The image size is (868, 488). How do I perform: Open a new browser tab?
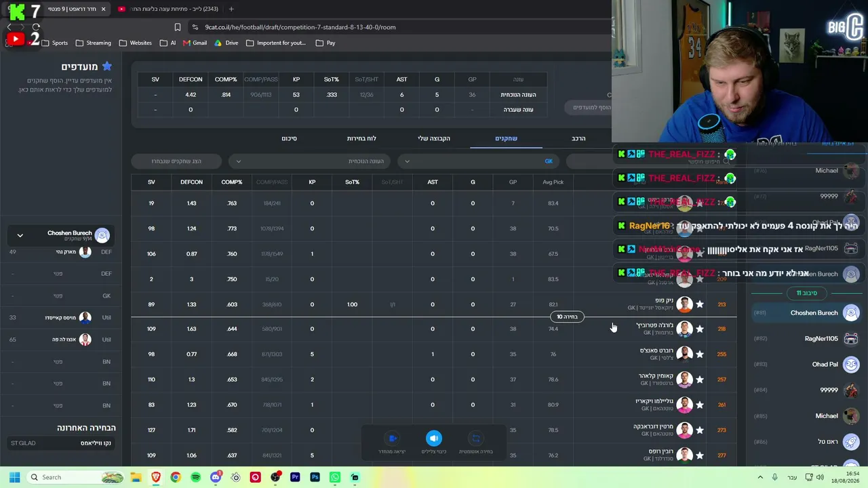(x=231, y=9)
